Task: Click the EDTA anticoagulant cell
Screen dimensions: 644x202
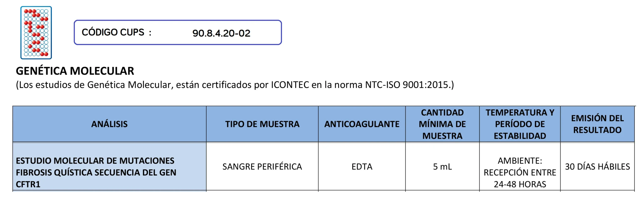Action: click(x=361, y=167)
